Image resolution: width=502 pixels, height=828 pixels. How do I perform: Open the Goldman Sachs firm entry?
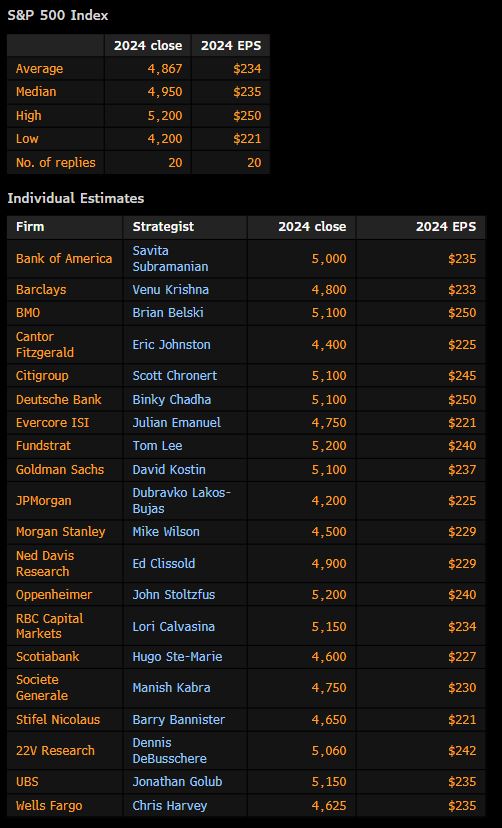tap(60, 469)
